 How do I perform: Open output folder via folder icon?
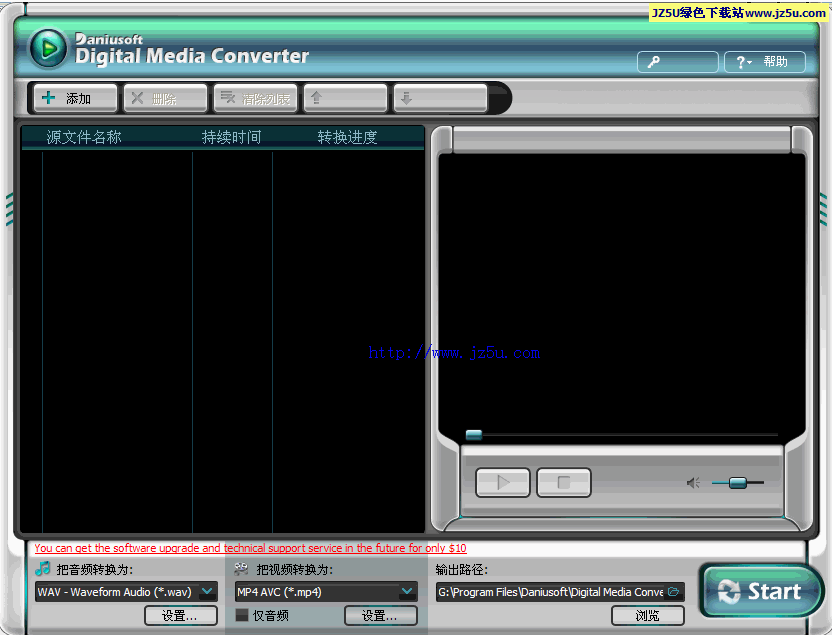[674, 591]
